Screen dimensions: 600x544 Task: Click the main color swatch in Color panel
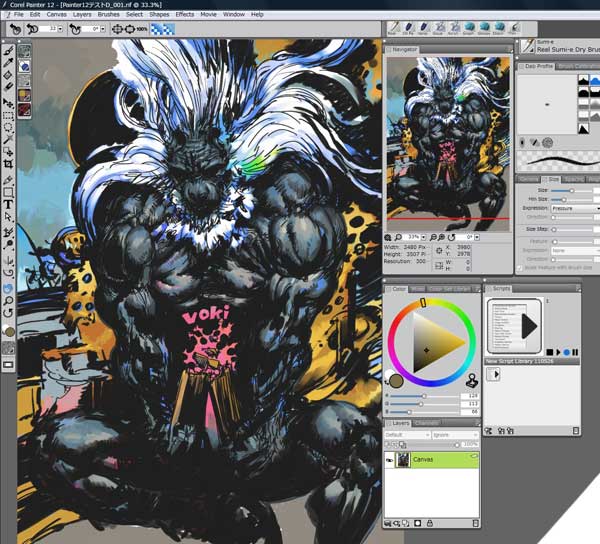tap(396, 381)
